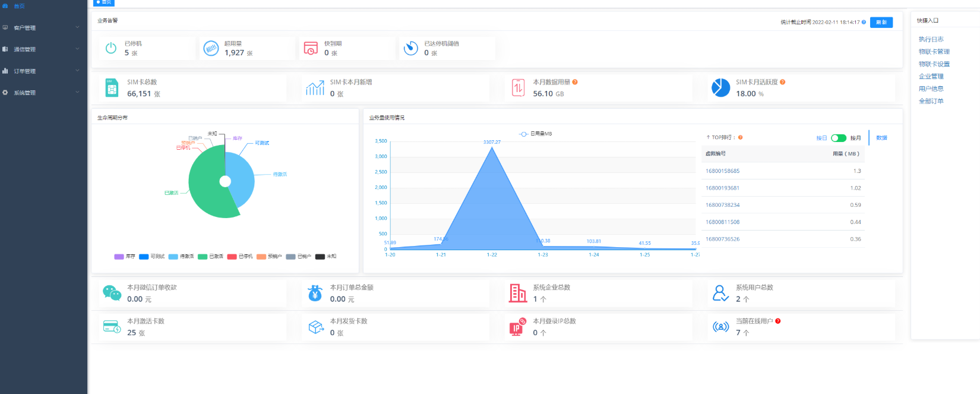Select the 首页 tab at top
Viewport: 980px width, 394px height.
click(103, 3)
